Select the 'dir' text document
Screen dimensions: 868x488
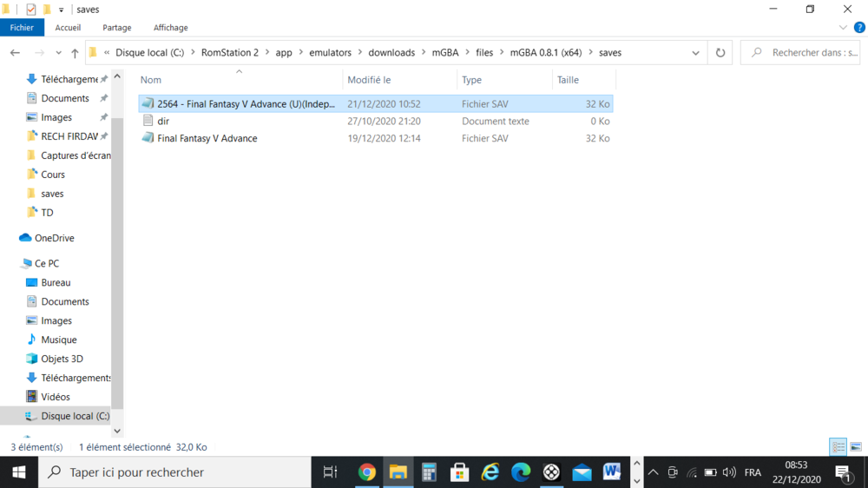(163, 122)
